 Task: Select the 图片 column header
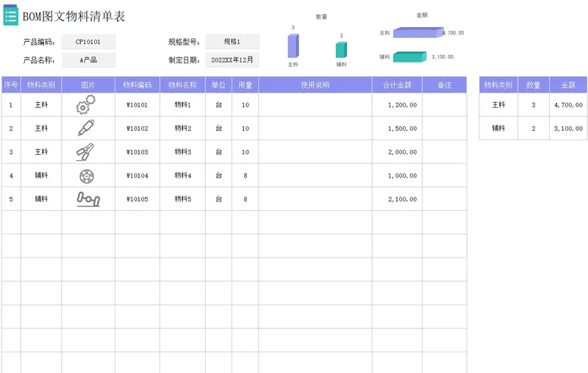88,84
